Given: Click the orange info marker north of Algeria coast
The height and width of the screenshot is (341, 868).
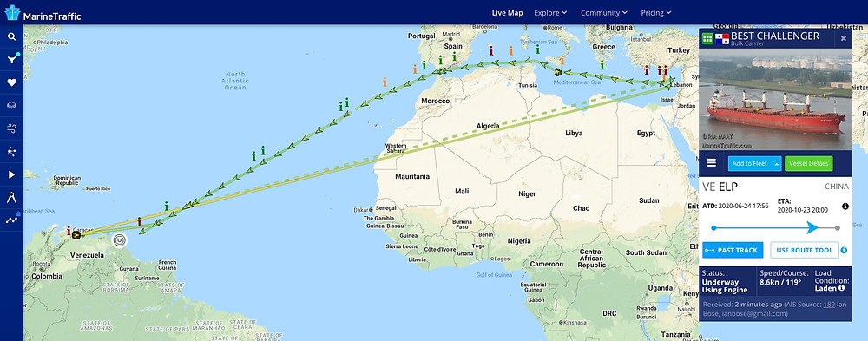Looking at the screenshot, I should 510,51.
